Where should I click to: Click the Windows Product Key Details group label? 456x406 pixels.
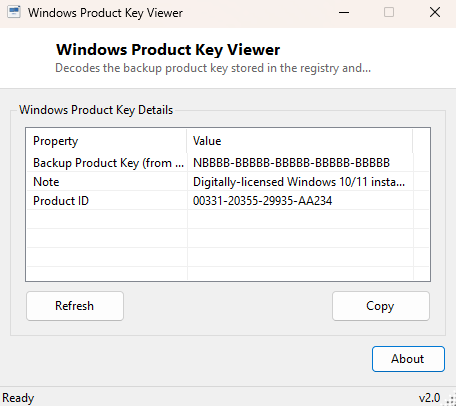[x=96, y=110]
